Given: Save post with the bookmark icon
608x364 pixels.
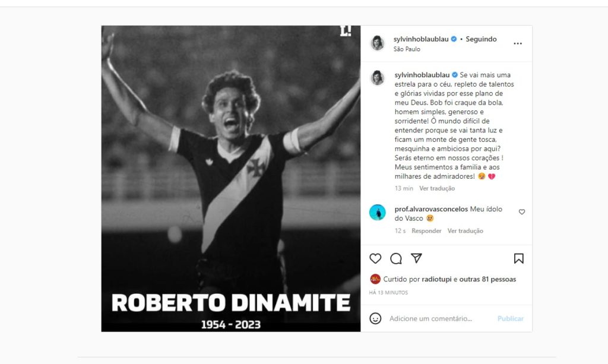Looking at the screenshot, I should click(x=518, y=258).
